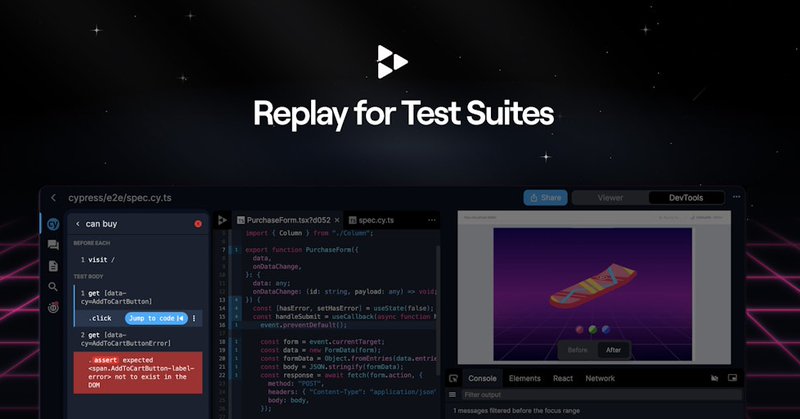Open the file explorer document icon in sidebar
The image size is (800, 419).
point(53,266)
